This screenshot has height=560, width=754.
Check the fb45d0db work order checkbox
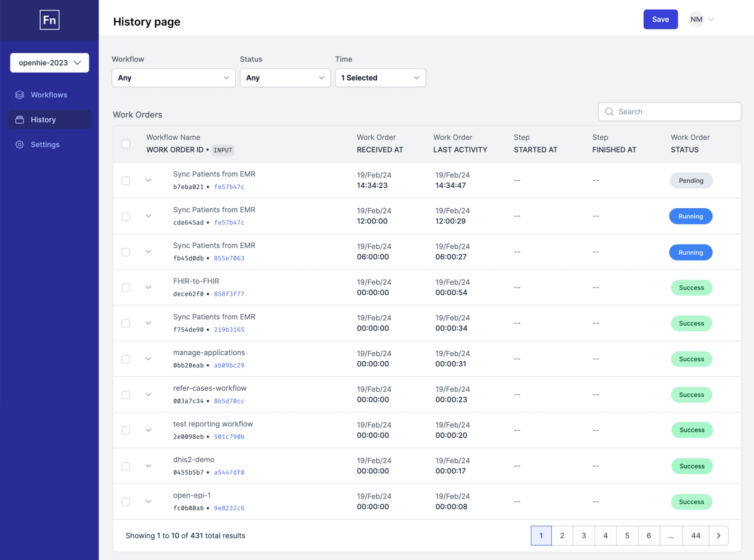(x=126, y=252)
